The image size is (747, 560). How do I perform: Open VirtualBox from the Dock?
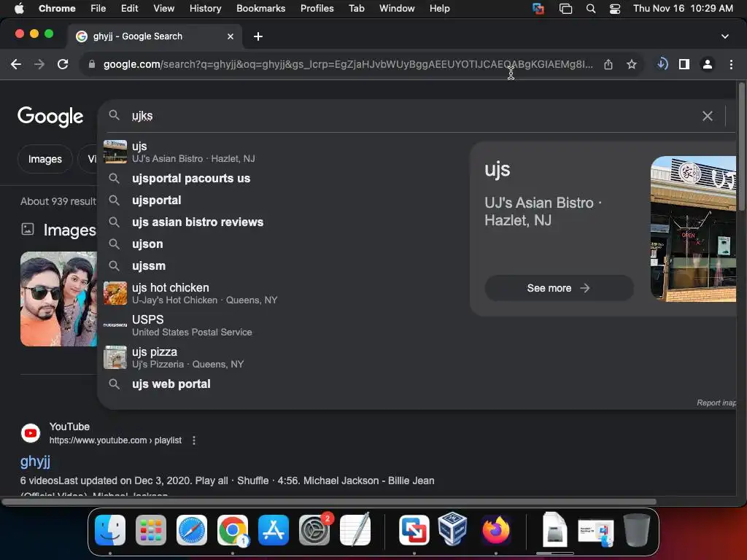click(x=452, y=529)
